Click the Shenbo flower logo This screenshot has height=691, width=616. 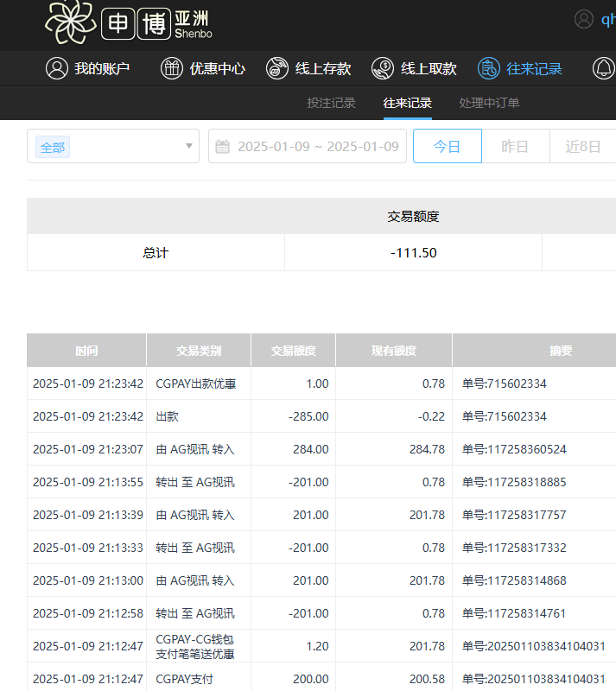coord(71,23)
